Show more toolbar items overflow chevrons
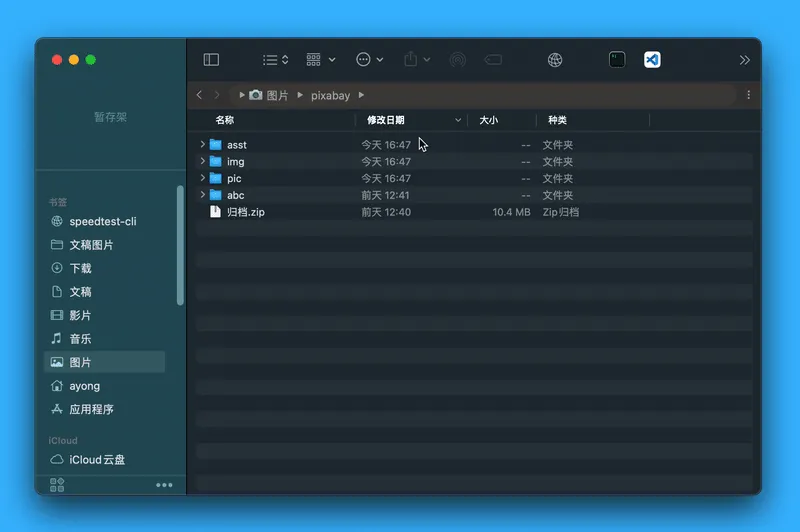The image size is (800, 532). click(x=744, y=60)
